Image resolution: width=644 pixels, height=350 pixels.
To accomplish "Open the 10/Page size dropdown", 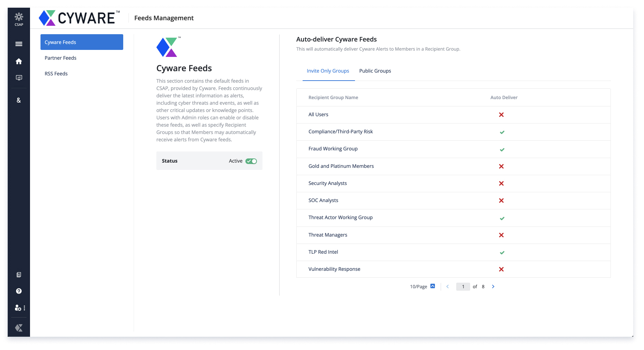I will (423, 286).
